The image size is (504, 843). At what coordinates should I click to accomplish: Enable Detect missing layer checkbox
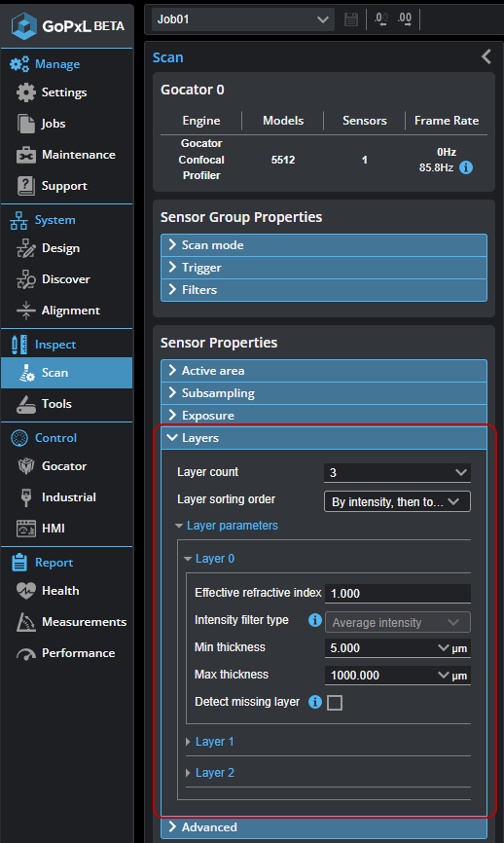pos(334,703)
